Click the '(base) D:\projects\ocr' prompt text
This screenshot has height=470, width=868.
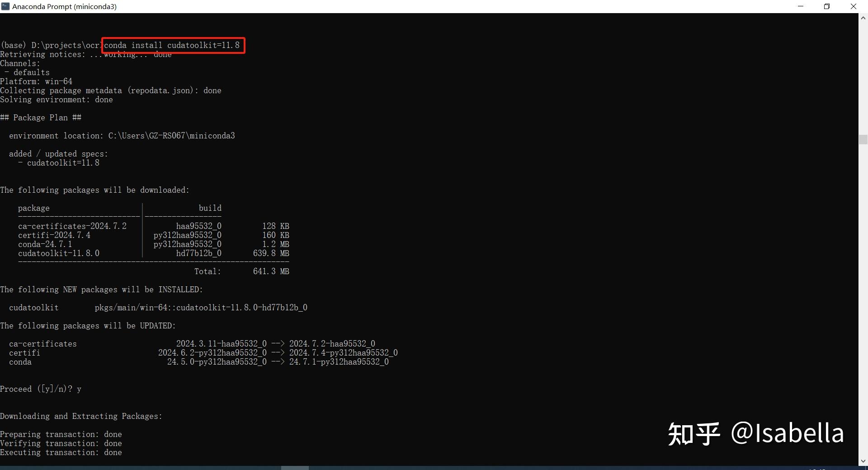coord(50,45)
